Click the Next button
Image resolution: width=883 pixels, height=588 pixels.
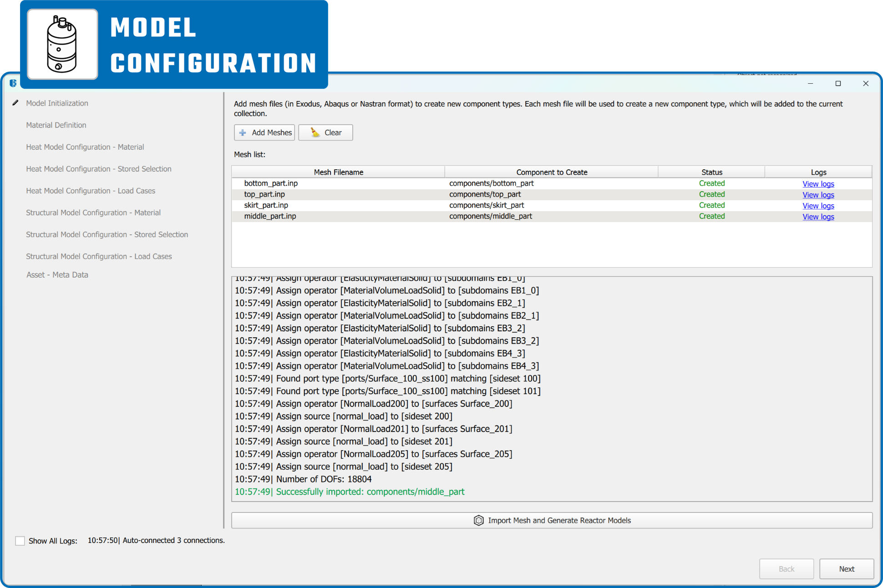pyautogui.click(x=846, y=569)
